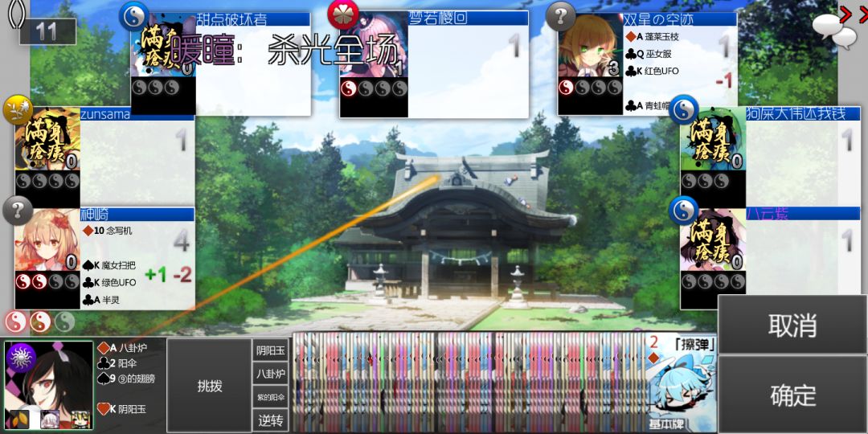
Task: Click 神崎's club K 绿色UFO equipment
Action: point(109,282)
